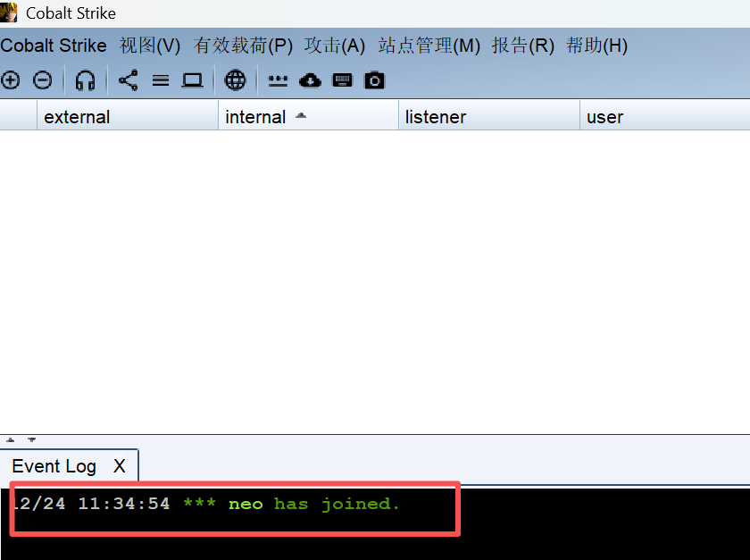750x560 pixels.
Task: Click 'neo has joined.' log entry
Action: 313,504
